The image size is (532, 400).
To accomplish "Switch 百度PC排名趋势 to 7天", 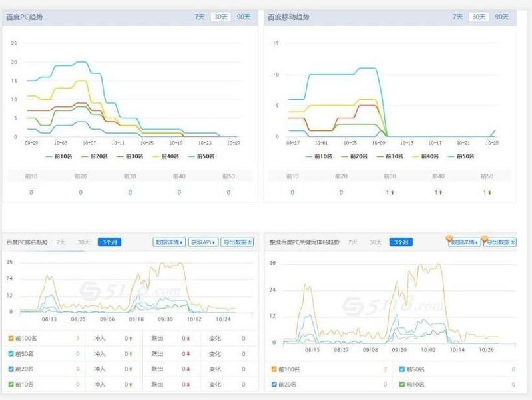I will point(61,242).
